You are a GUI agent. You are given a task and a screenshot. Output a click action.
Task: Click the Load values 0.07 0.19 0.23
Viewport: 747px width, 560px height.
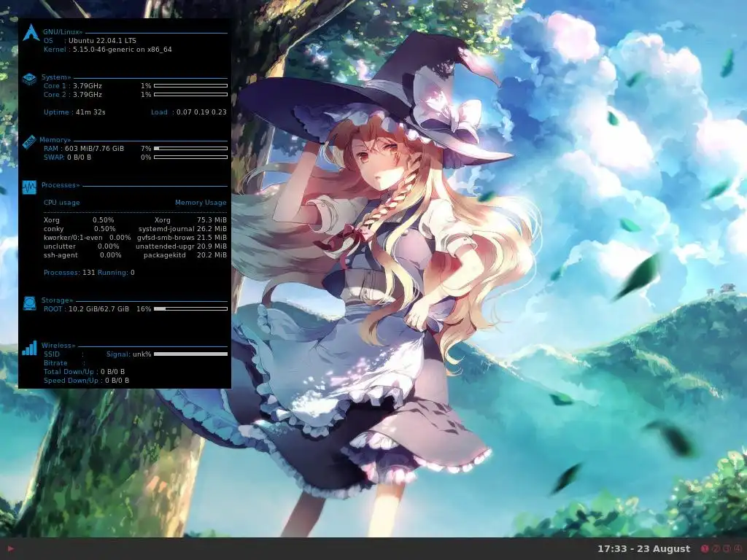pos(201,112)
